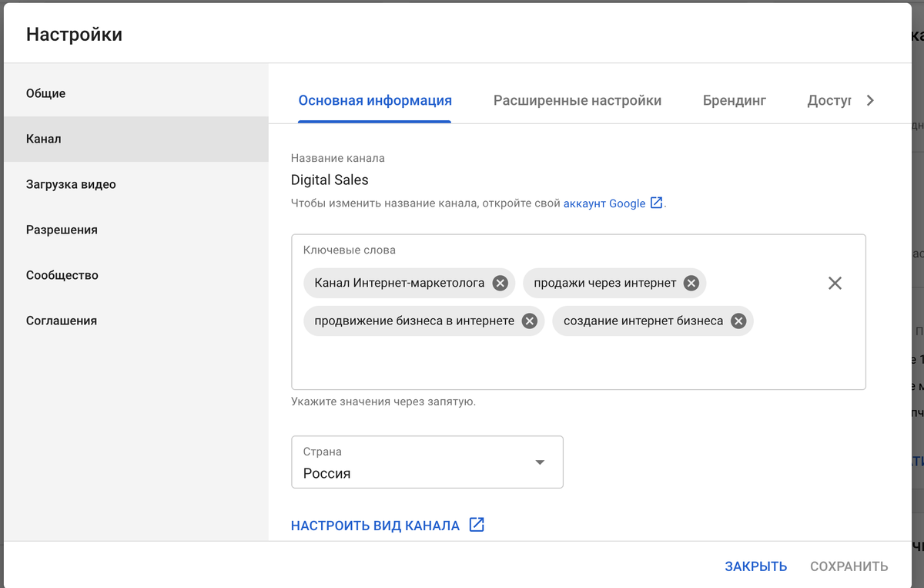Click the channel name 'Digital Sales'
Image resolution: width=924 pixels, height=588 pixels.
pos(330,180)
